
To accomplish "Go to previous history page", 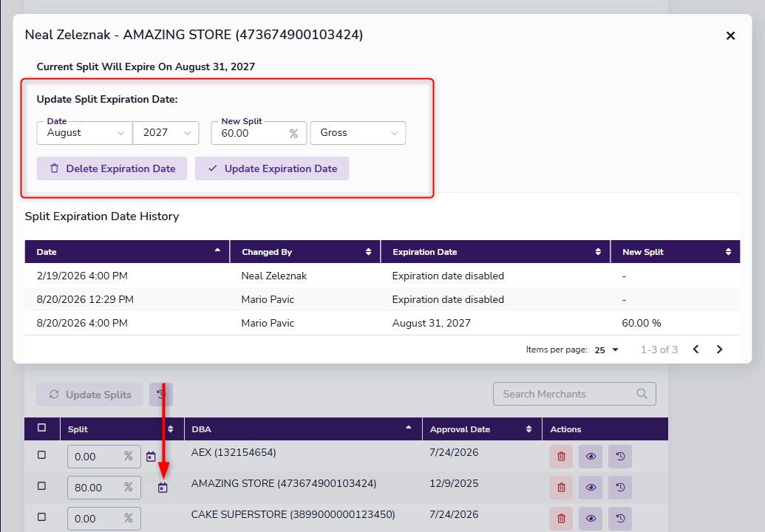I will tap(696, 349).
